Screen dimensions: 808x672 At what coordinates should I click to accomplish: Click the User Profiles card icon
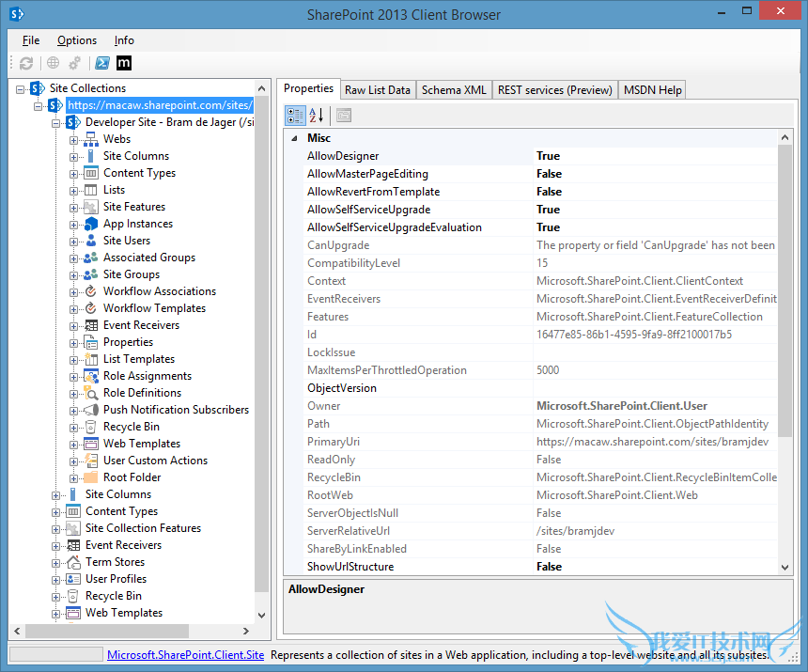73,579
